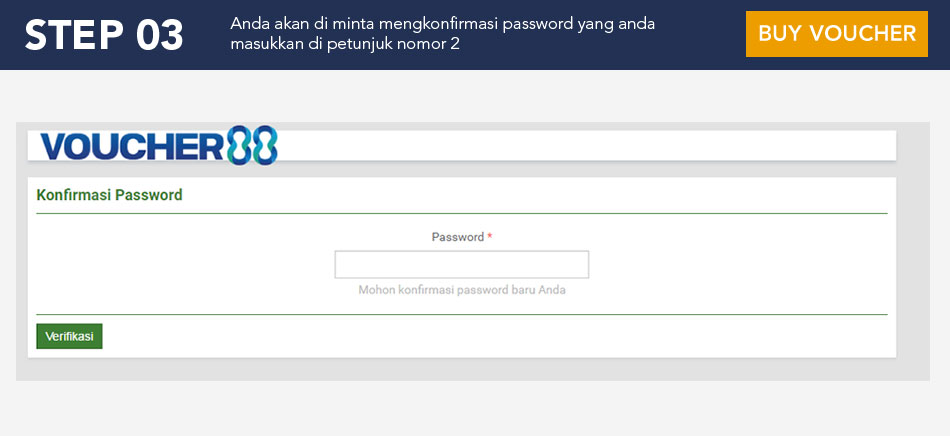
Task: Click the 'Anda akan di minta mengkonfirmasi' instruction line
Action: tap(442, 24)
